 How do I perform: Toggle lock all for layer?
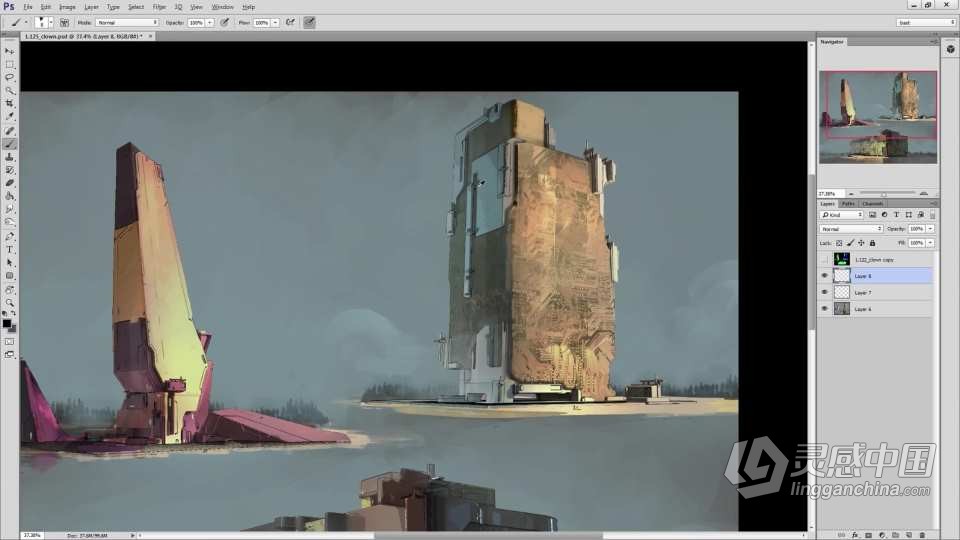(x=872, y=243)
